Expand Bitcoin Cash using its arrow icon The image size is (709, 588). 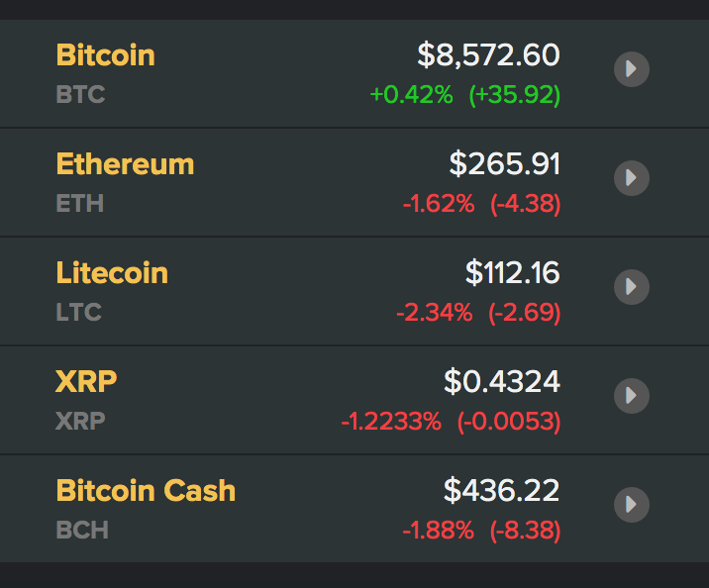(631, 505)
